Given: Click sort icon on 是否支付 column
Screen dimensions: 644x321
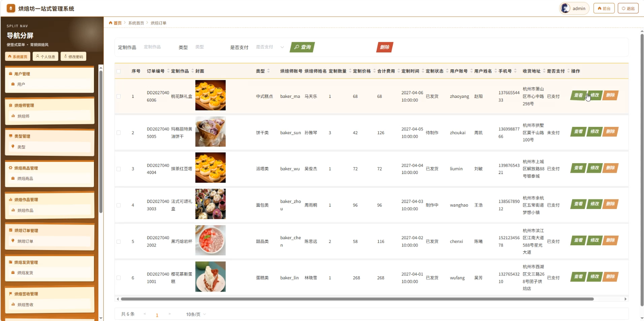Looking at the screenshot, I should click(x=568, y=71).
